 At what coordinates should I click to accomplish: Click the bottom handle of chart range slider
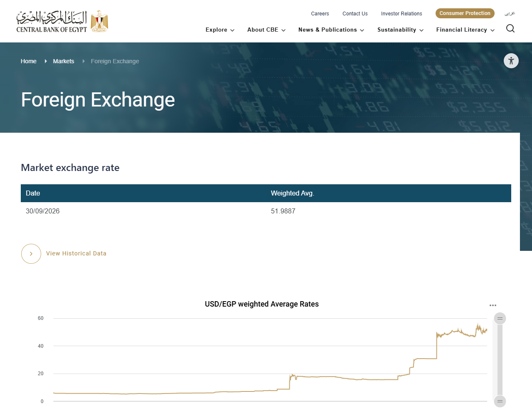[500, 401]
